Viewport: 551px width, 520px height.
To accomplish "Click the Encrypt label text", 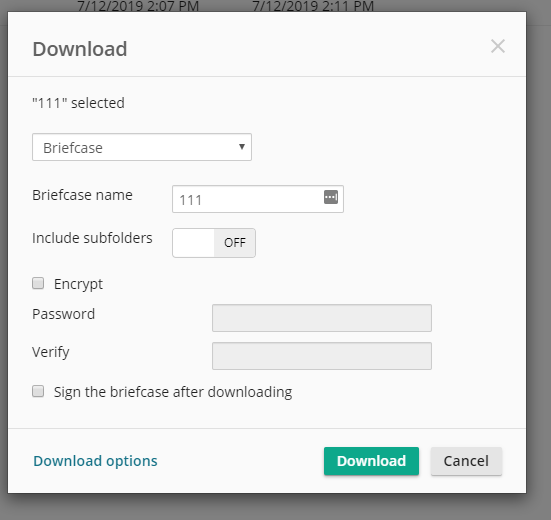I will [x=78, y=284].
